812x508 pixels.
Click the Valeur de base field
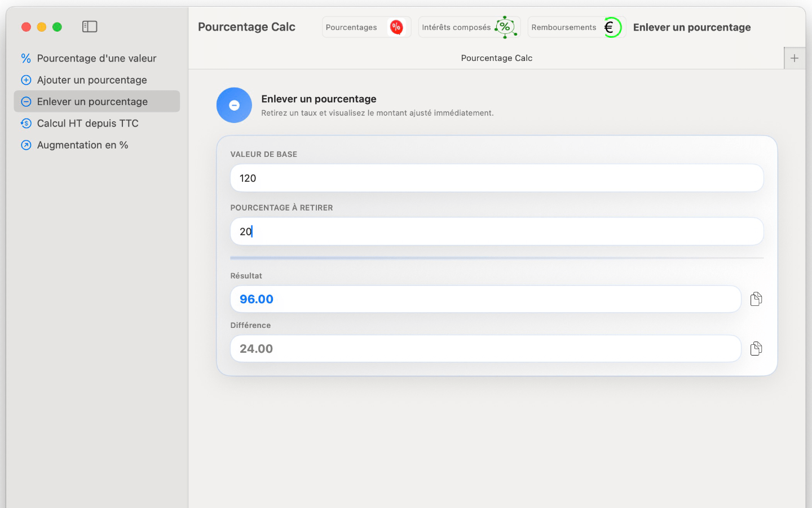pyautogui.click(x=496, y=178)
